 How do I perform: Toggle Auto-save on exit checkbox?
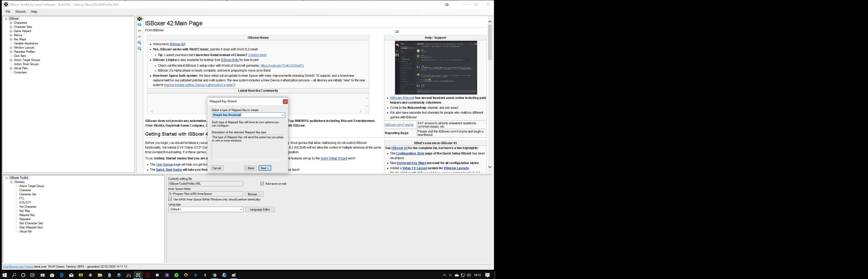pos(262,184)
